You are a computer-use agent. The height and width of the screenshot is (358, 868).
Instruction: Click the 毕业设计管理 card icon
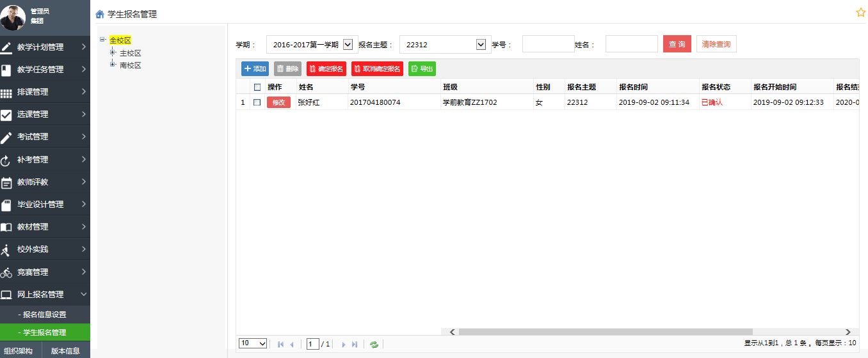6,205
